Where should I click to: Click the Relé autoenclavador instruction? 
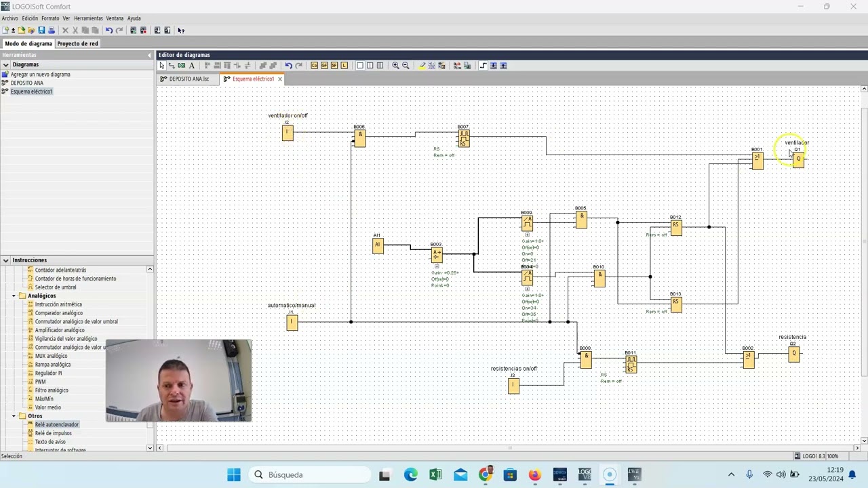click(57, 424)
